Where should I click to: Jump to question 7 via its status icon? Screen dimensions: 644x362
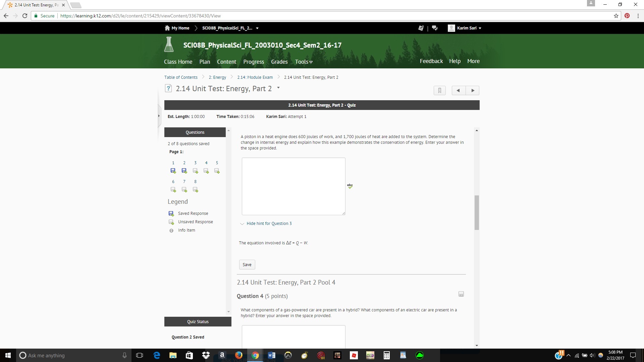click(x=184, y=190)
